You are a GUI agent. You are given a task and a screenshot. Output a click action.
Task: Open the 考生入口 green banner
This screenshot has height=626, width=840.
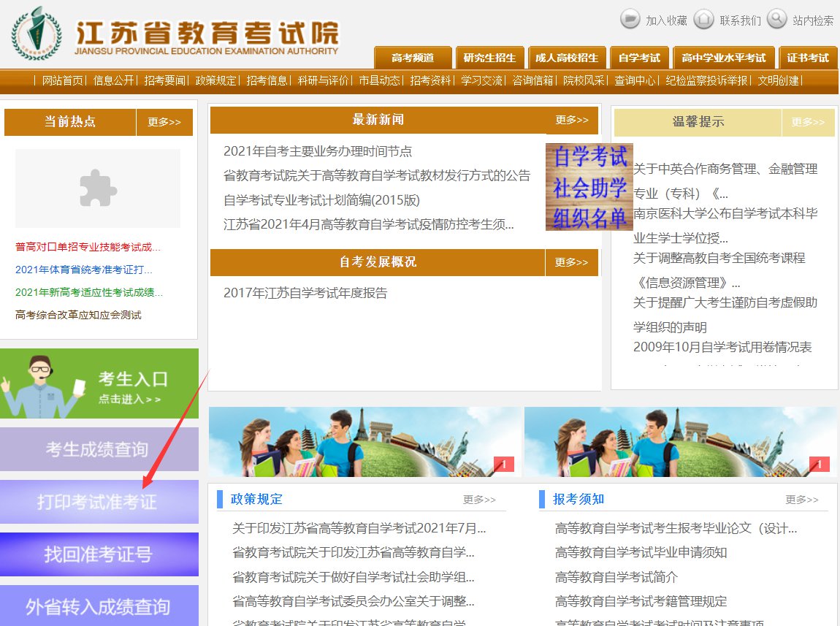[x=99, y=383]
